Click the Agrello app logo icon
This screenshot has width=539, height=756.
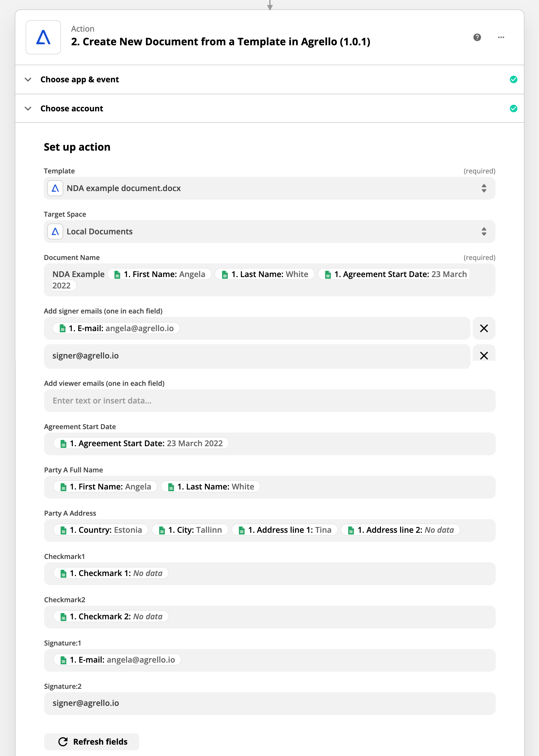(43, 37)
